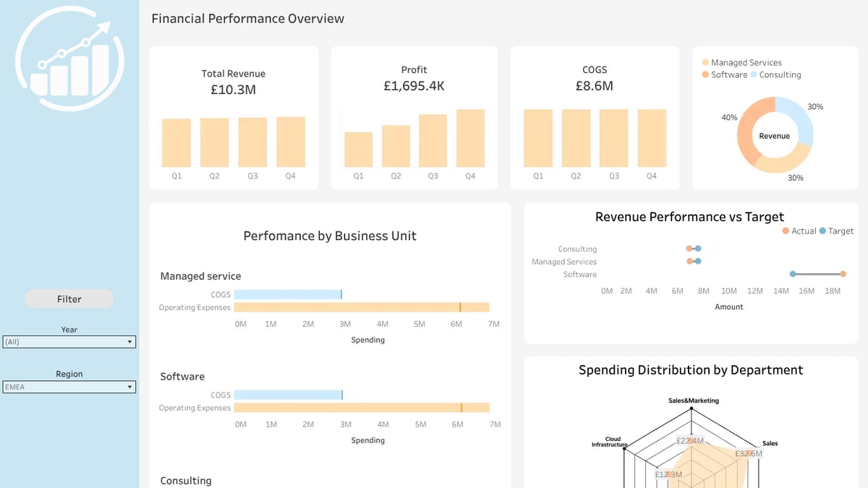Click the COGS card Q2 bar
The height and width of the screenshot is (488, 868).
576,139
